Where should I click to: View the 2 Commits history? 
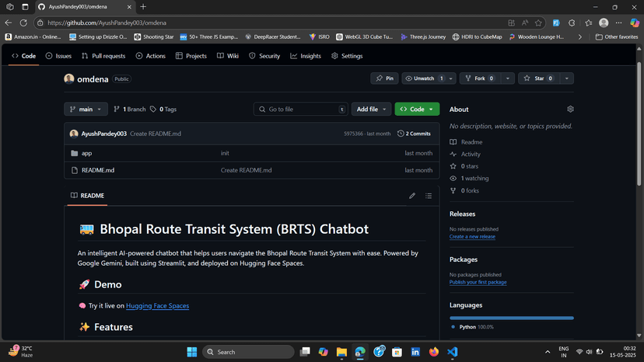pos(414,134)
